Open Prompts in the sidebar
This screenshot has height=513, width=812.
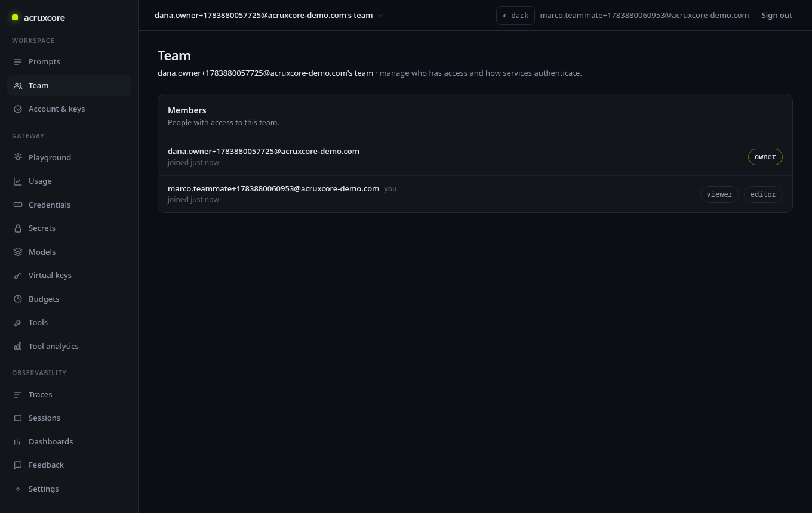[x=69, y=62]
